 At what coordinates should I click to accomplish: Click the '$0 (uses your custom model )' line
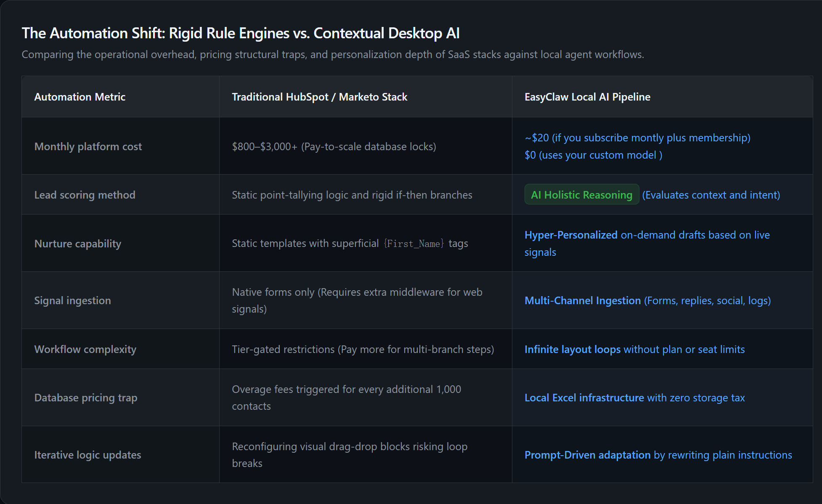point(593,155)
